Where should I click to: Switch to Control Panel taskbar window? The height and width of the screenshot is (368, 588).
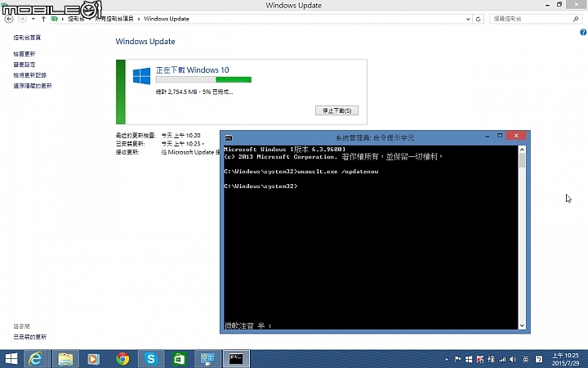click(x=207, y=359)
